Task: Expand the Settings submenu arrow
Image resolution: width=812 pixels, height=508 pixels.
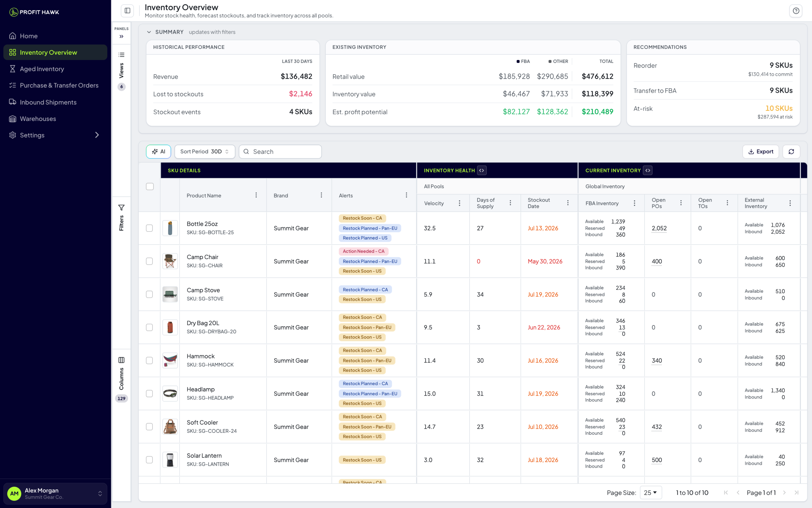Action: pos(97,135)
